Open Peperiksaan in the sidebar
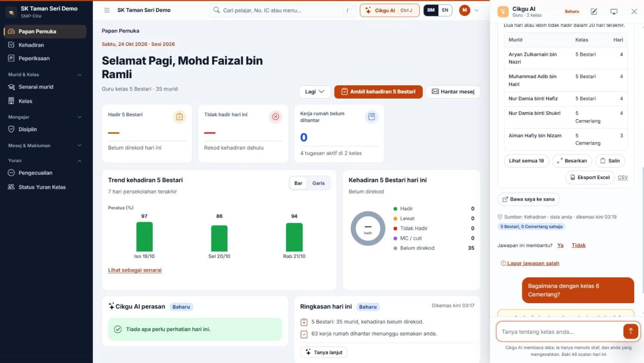Screen dimensions: 644x363 pos(45,58)
